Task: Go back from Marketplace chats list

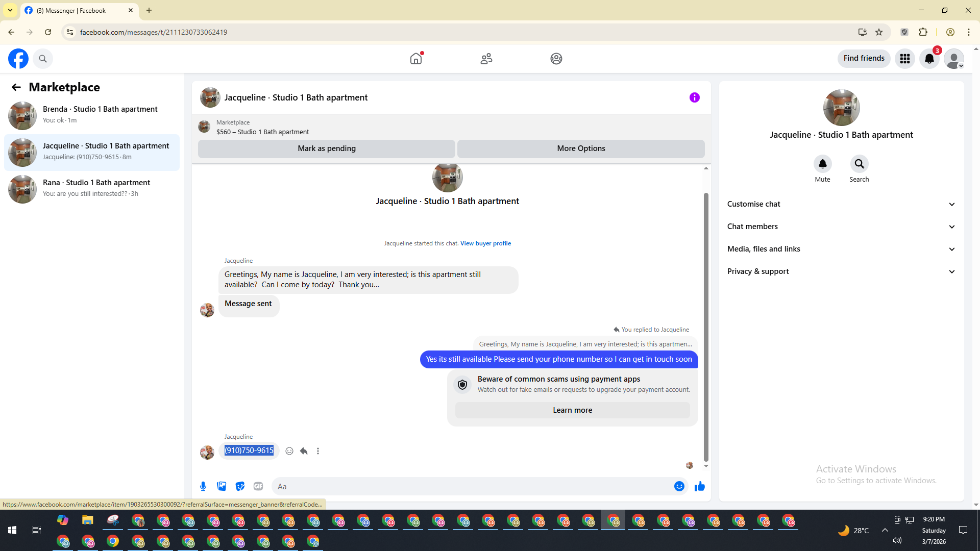Action: [16, 87]
